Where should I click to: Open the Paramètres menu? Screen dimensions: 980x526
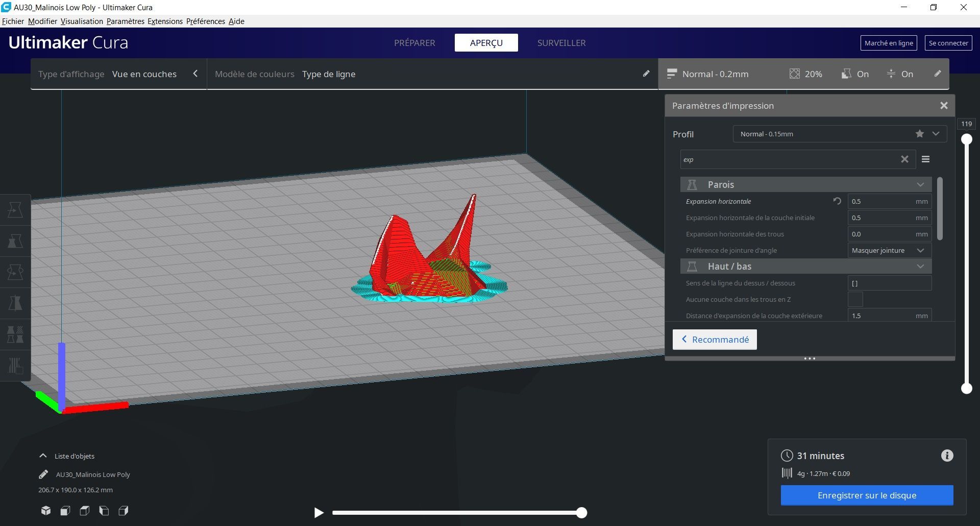pyautogui.click(x=126, y=21)
